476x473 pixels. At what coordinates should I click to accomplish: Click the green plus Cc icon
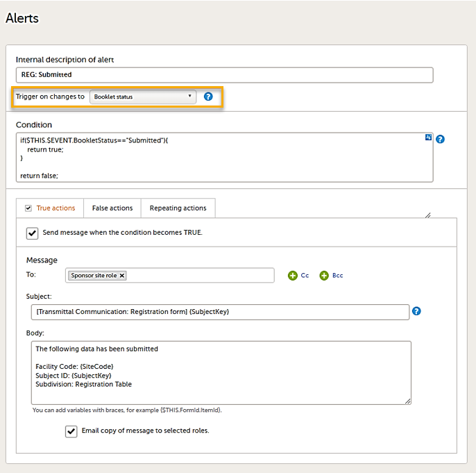[292, 276]
